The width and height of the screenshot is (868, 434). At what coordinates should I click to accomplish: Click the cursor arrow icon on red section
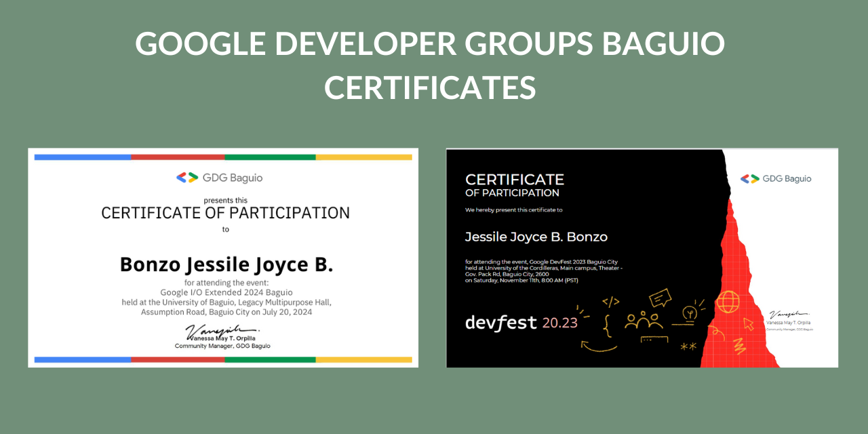click(749, 323)
